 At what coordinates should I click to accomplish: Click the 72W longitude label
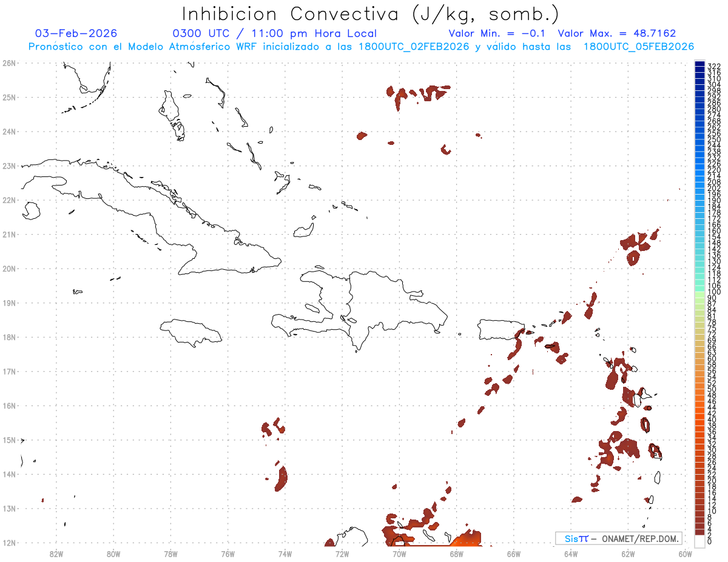click(342, 554)
